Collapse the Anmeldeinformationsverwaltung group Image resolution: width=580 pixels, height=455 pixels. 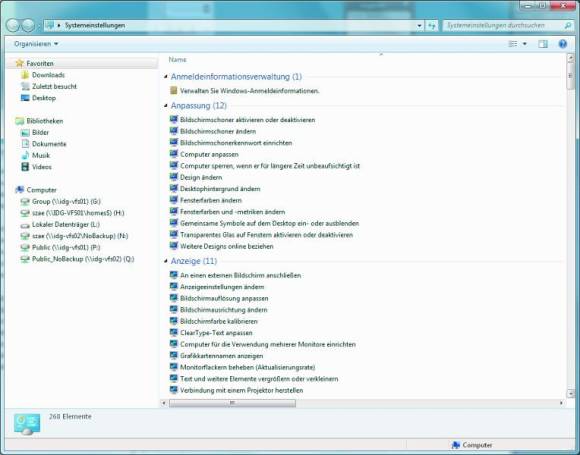pyautogui.click(x=166, y=77)
